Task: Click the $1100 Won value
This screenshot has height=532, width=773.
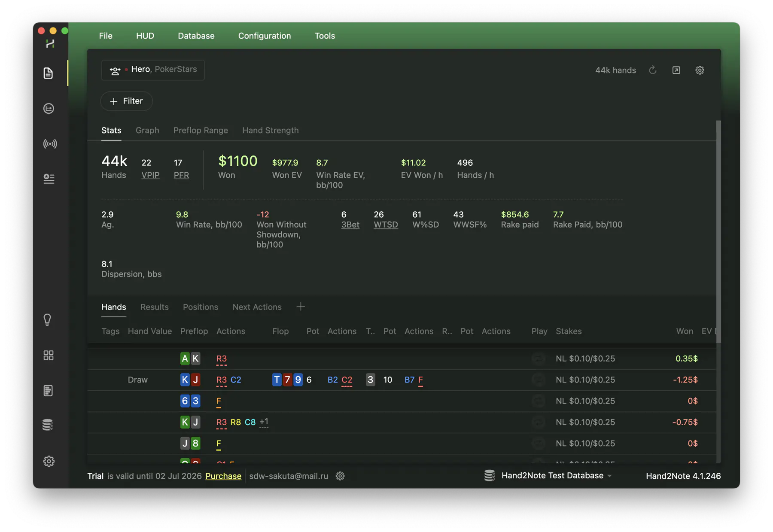Action: 238,161
